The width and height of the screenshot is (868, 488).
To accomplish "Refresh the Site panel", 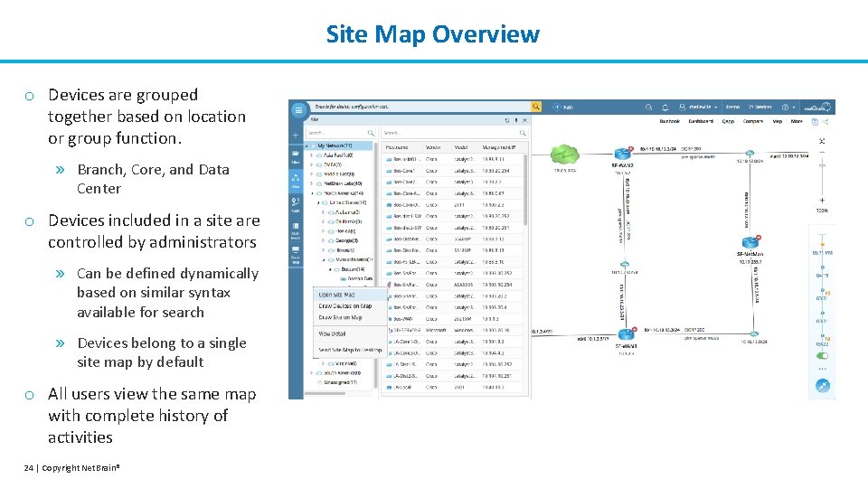I will (x=507, y=120).
